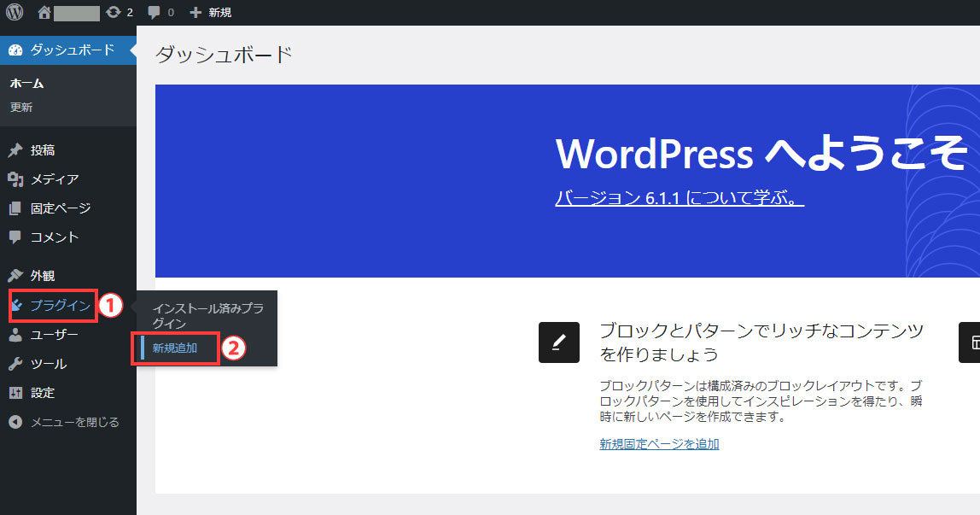Select 固定ページ in the sidebar
This screenshot has height=515, width=980.
coord(60,208)
